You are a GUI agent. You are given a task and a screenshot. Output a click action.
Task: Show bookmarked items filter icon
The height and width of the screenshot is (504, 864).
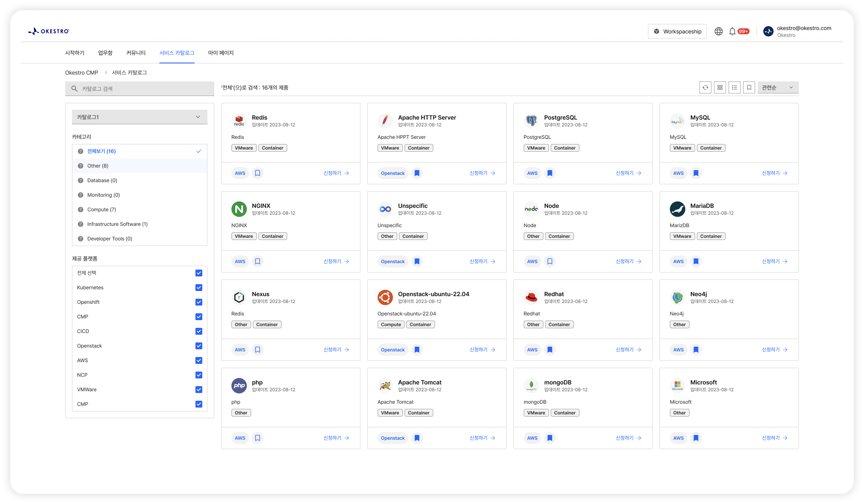coord(749,87)
